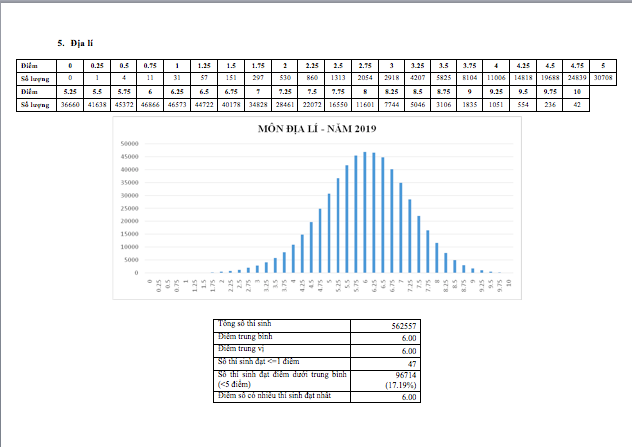Click the heading "5. Địa lí"

(75, 43)
